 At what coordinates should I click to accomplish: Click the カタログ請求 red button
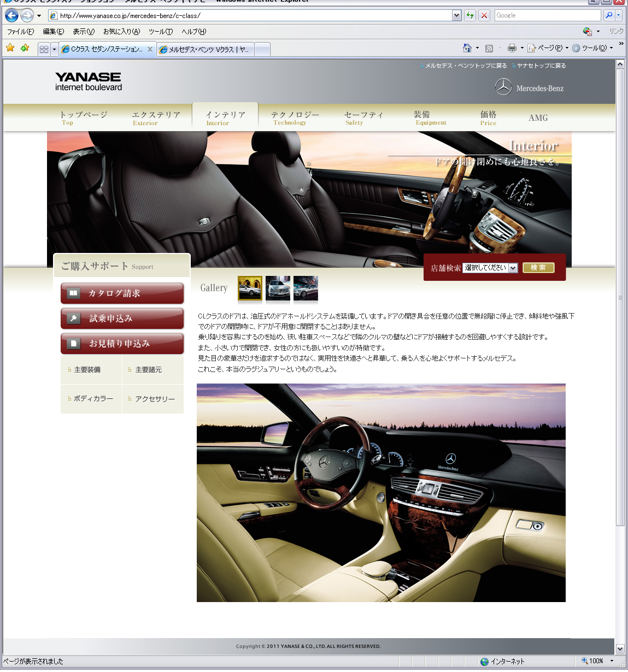tap(122, 293)
